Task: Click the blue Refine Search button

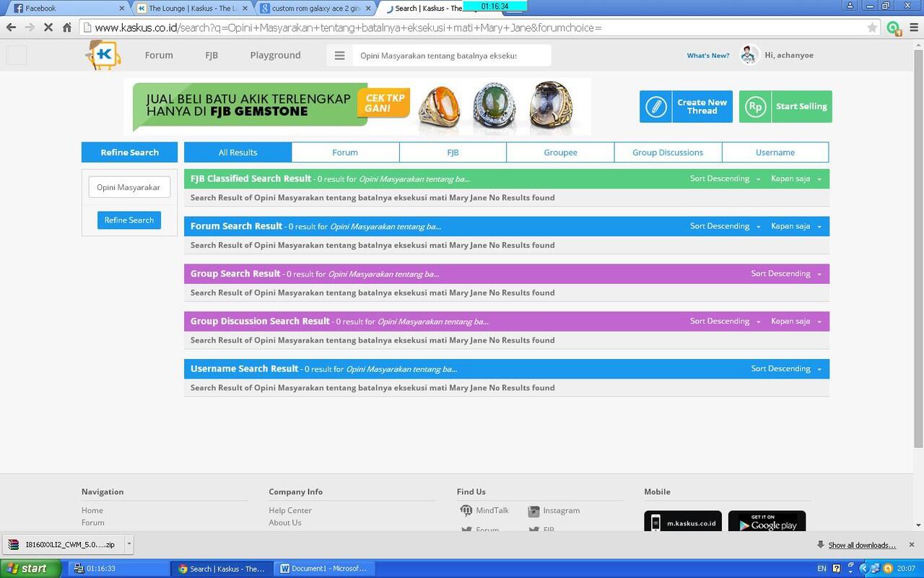Action: click(x=129, y=220)
